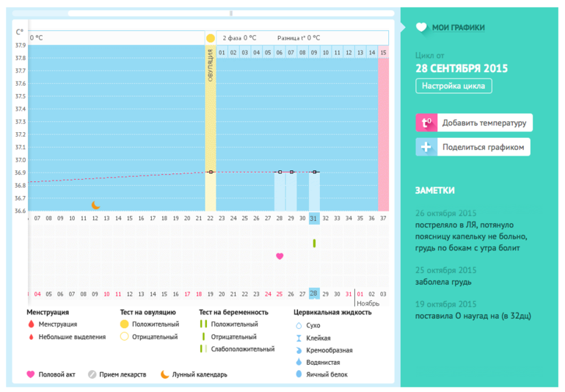Click the pink day 15 column header
Viewport: 565px width, 392px height.
[x=383, y=53]
